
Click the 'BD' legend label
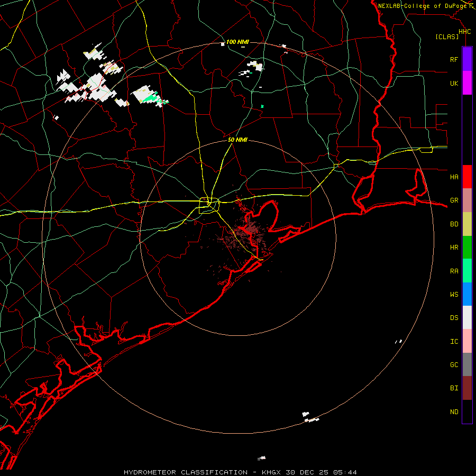click(454, 224)
